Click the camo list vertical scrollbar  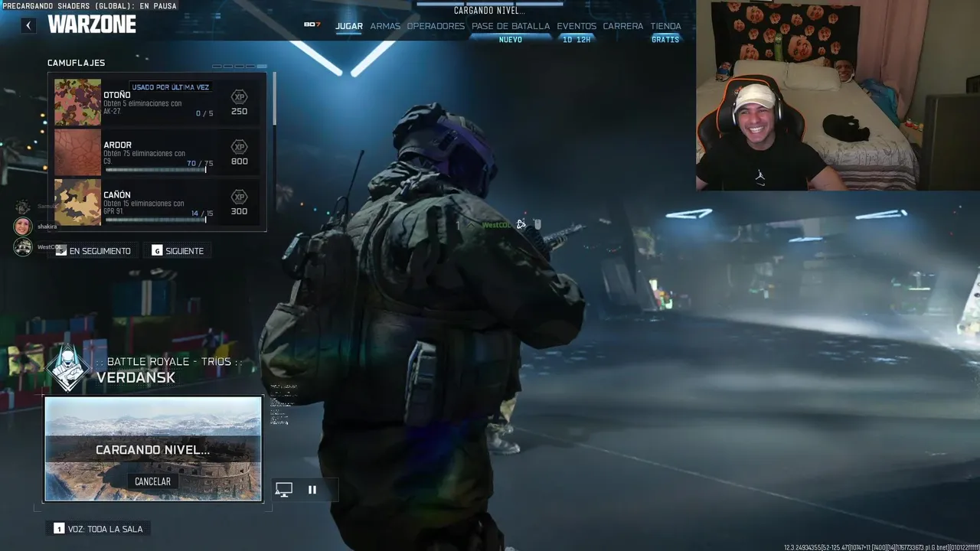point(274,99)
